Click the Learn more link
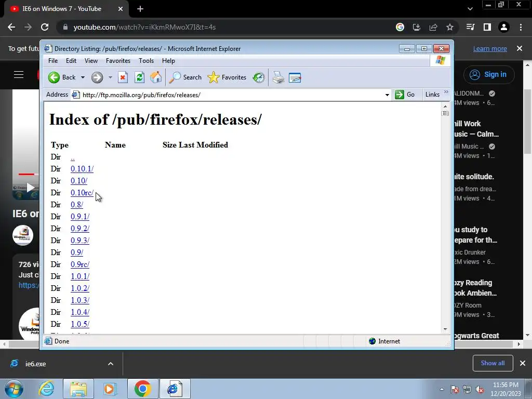 490,48
